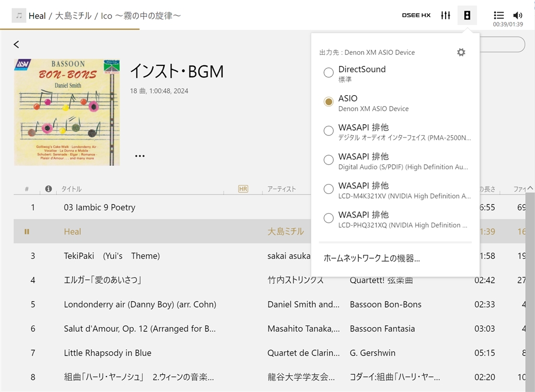Click the Bassoon Bon-Bons album cover
Screen dimensions: 535x392
coord(67,112)
